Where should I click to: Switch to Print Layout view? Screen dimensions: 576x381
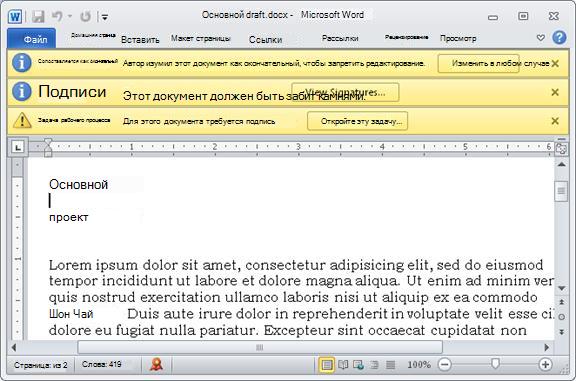click(327, 365)
